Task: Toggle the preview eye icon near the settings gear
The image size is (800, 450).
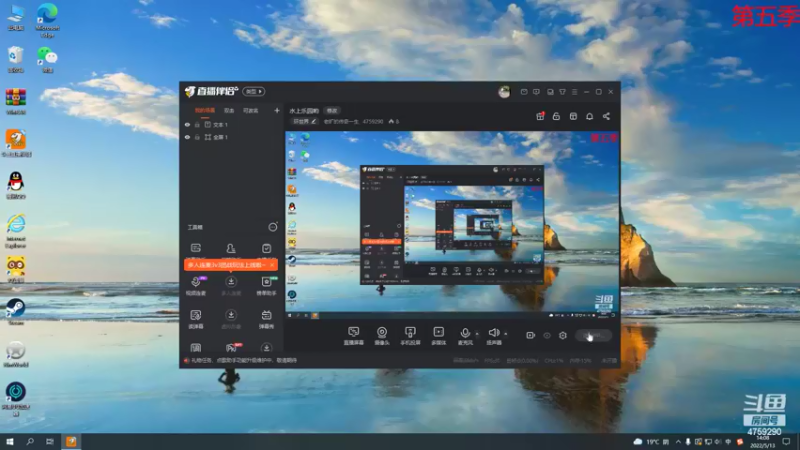Action: [x=547, y=335]
